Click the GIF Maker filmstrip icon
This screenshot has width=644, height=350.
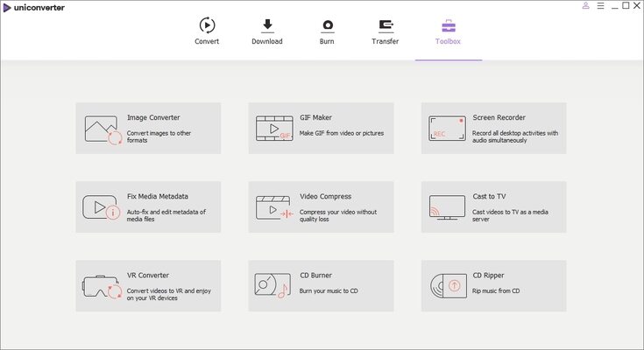pos(274,129)
